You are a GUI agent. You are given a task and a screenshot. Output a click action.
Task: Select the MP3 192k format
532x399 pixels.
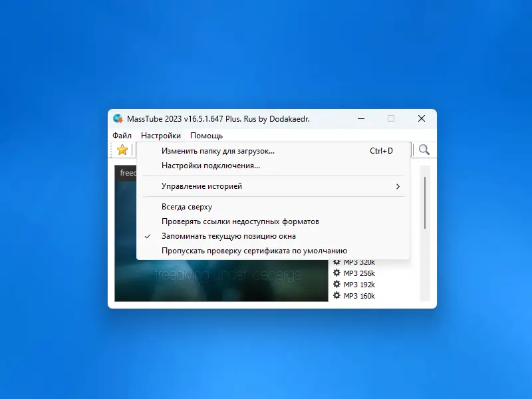[359, 285]
